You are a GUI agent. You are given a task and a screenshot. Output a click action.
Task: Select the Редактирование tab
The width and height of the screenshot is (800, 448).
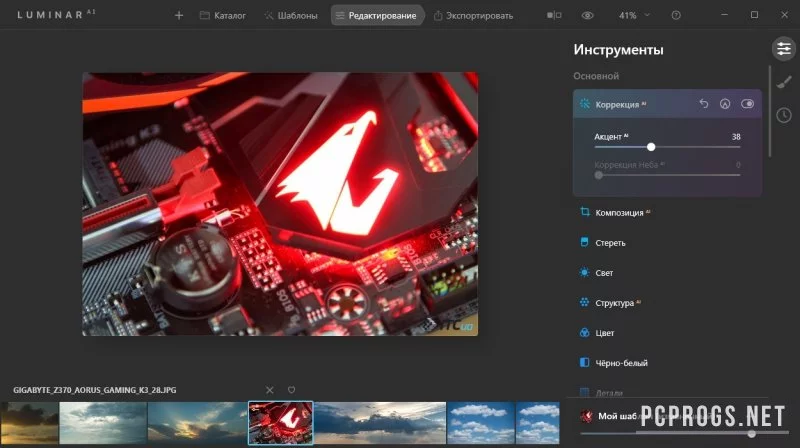(x=377, y=16)
